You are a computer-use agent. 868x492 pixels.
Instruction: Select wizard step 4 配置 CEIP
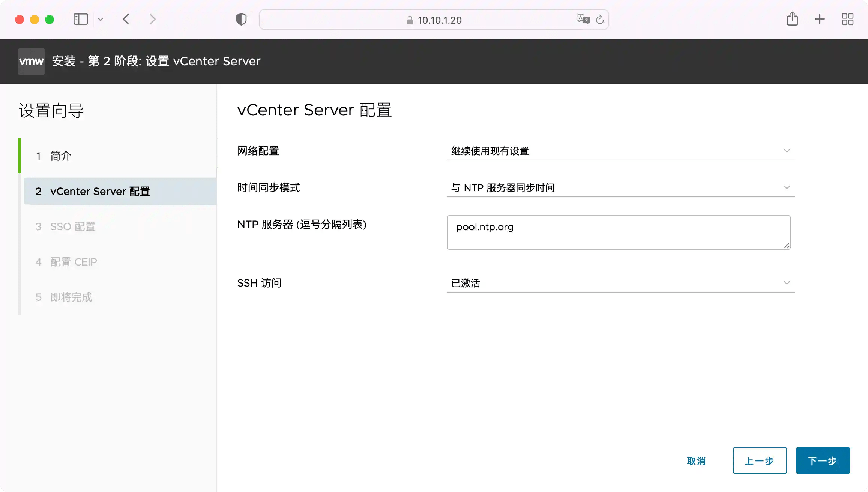74,262
